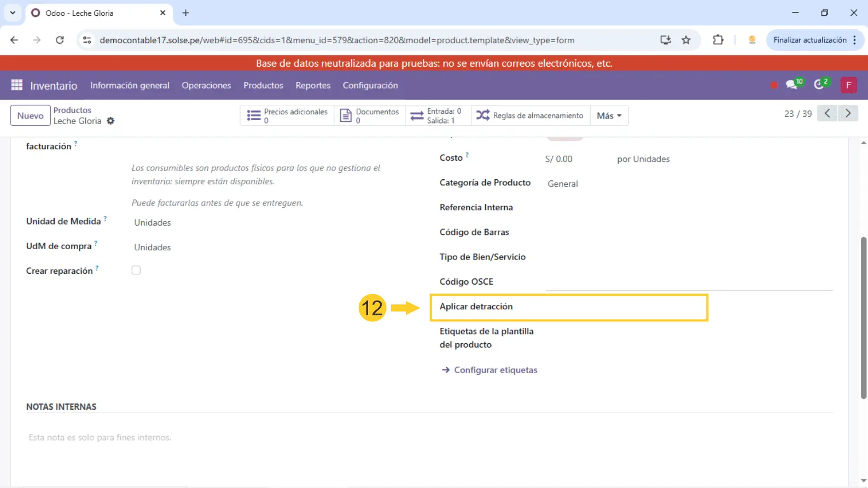Open the Información general menu

coord(130,85)
